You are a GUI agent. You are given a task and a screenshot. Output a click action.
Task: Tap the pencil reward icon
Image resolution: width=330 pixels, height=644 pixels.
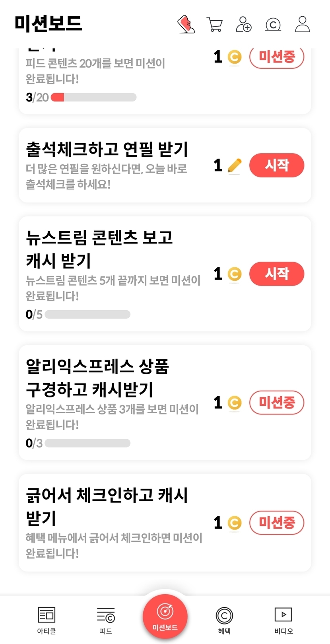click(235, 165)
